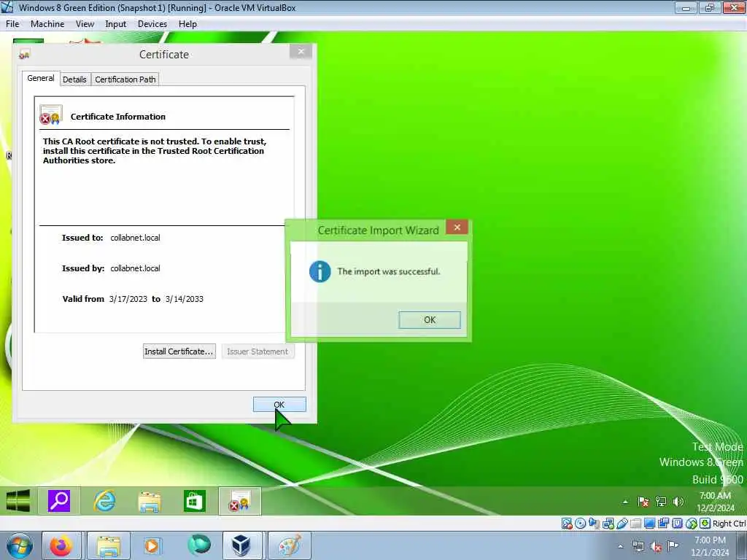Click VirtualBox network adapters indicator
This screenshot has width=747, height=560.
(608, 524)
